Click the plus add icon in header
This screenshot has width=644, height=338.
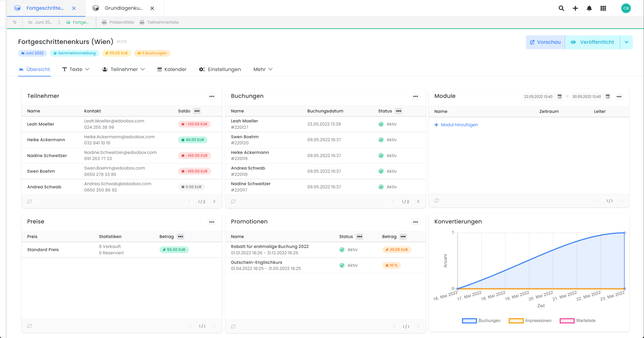[575, 8]
